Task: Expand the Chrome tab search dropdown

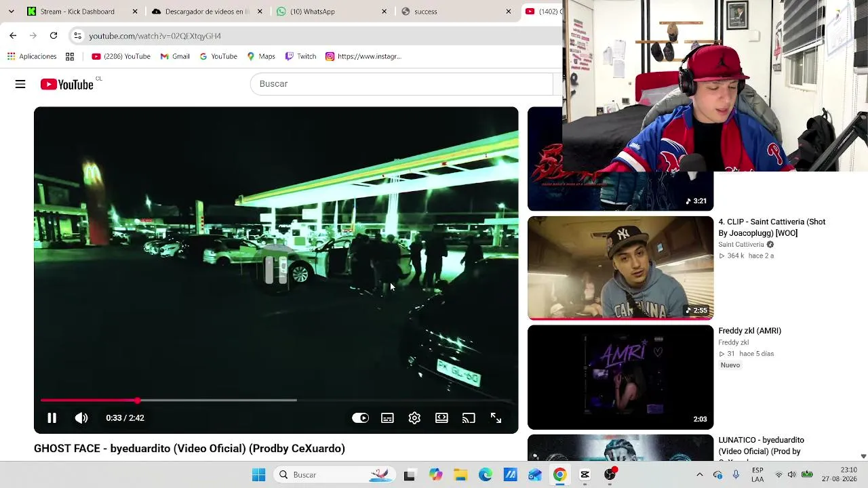Action: [x=11, y=11]
